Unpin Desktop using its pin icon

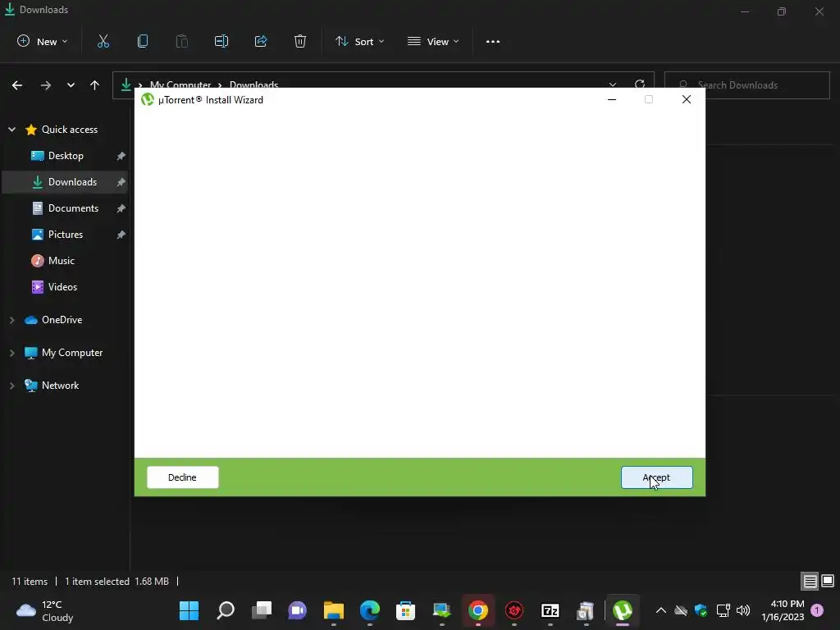(x=121, y=156)
